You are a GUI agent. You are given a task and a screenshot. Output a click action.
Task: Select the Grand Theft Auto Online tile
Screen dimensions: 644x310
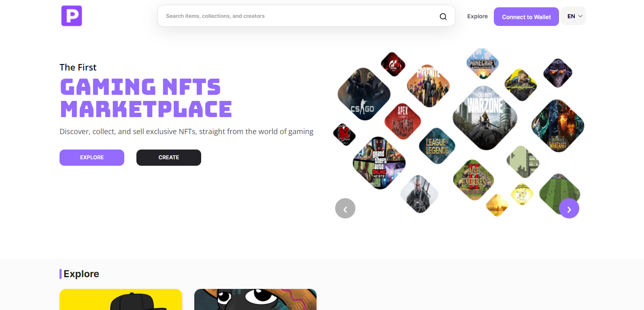pos(379,163)
